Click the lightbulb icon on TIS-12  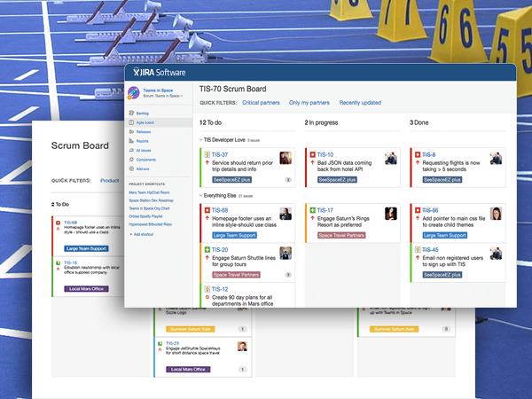207,289
